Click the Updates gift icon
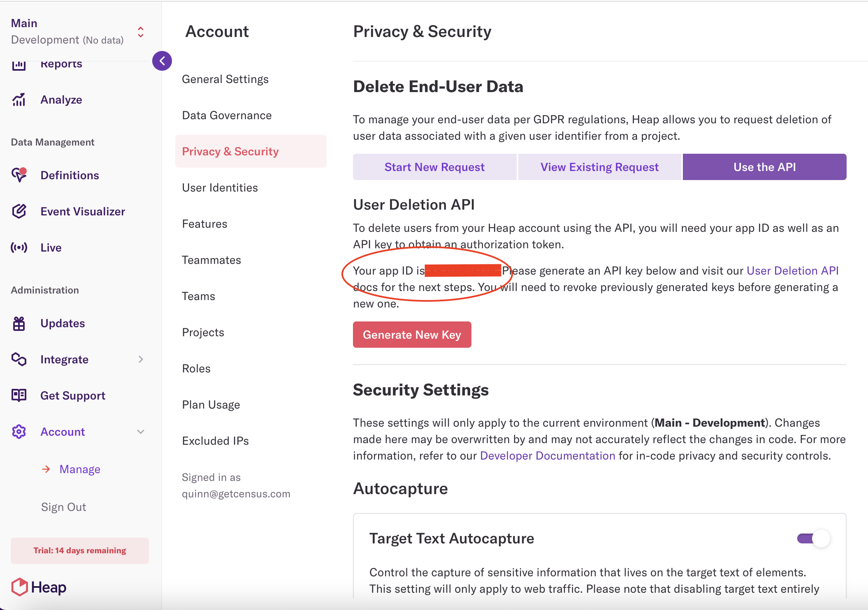This screenshot has width=868, height=610. click(19, 323)
